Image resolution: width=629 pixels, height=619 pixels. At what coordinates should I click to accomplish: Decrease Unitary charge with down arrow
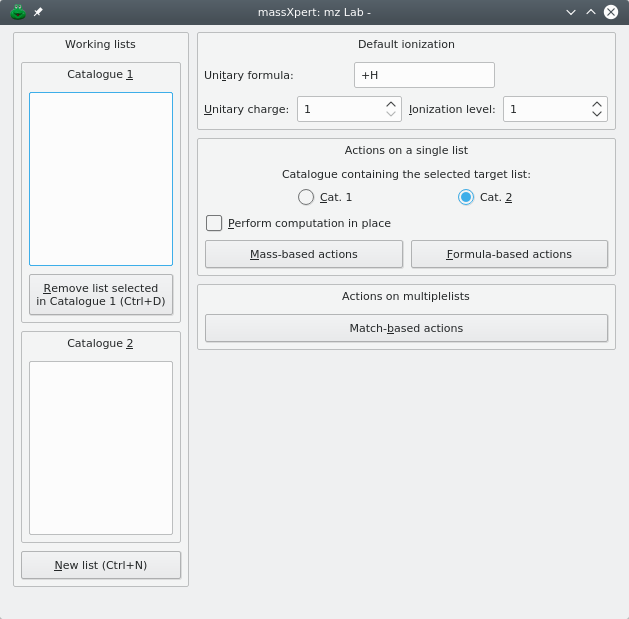pos(391,114)
